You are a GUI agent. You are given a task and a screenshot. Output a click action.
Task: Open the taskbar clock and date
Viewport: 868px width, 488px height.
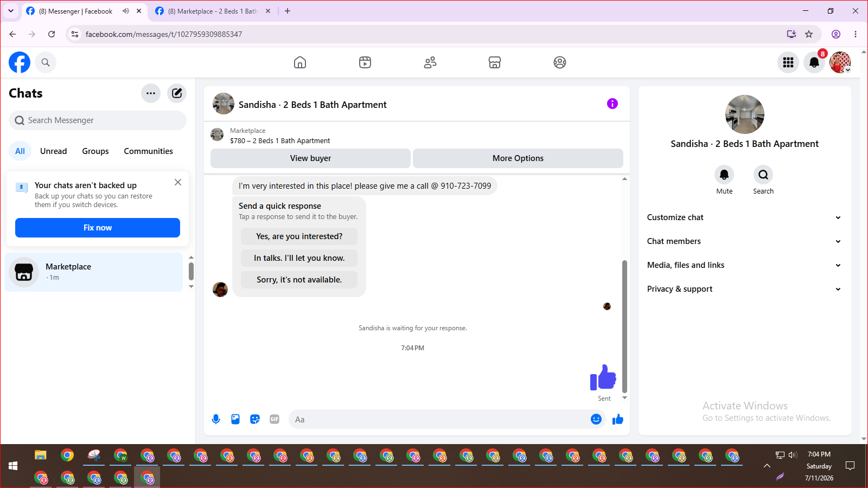819,466
